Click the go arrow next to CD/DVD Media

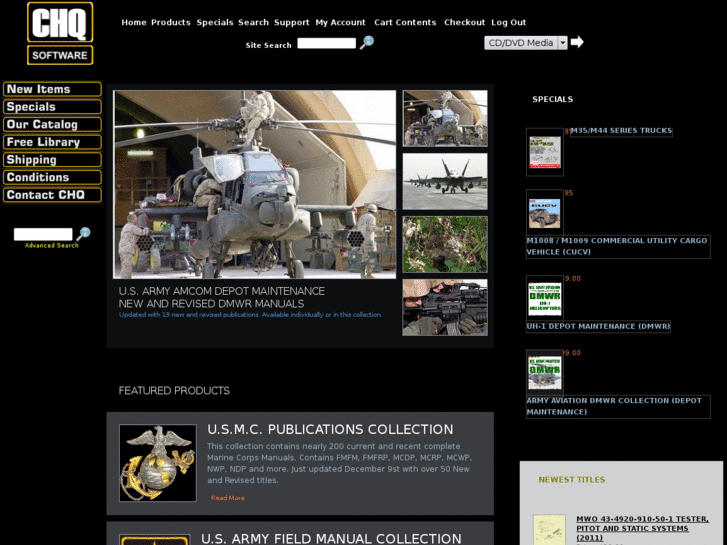tap(577, 42)
